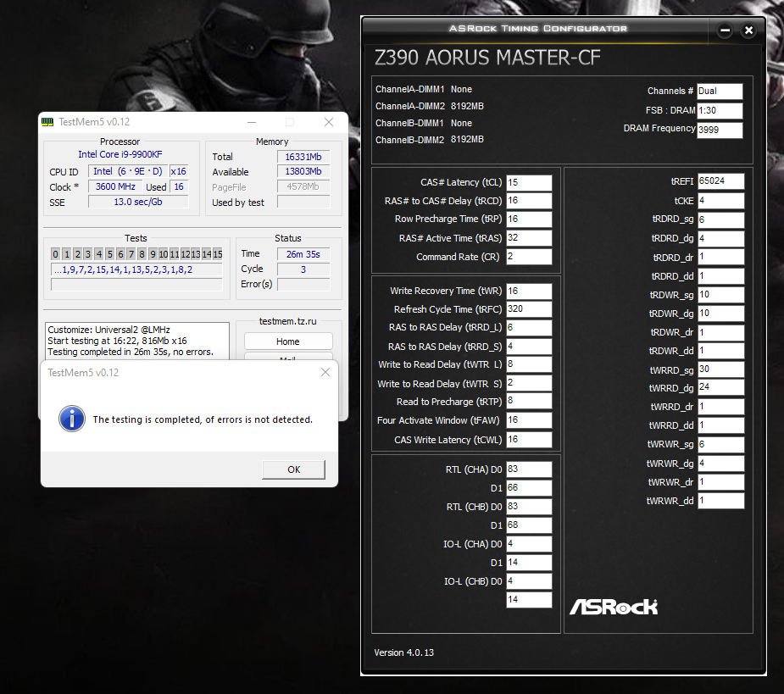784x694 pixels.
Task: Close ASRock Timing Configurator window
Action: (748, 31)
